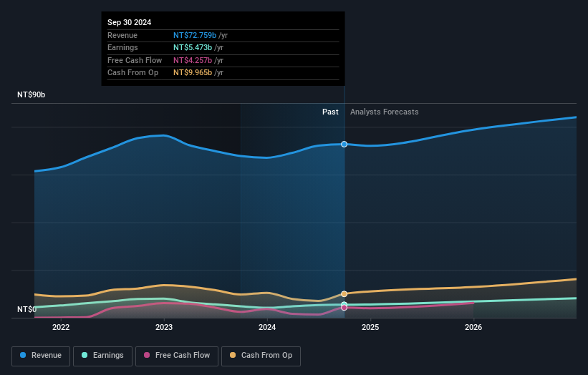Click the Revenue row label in tooltip
The width and height of the screenshot is (588, 375).
(x=122, y=35)
